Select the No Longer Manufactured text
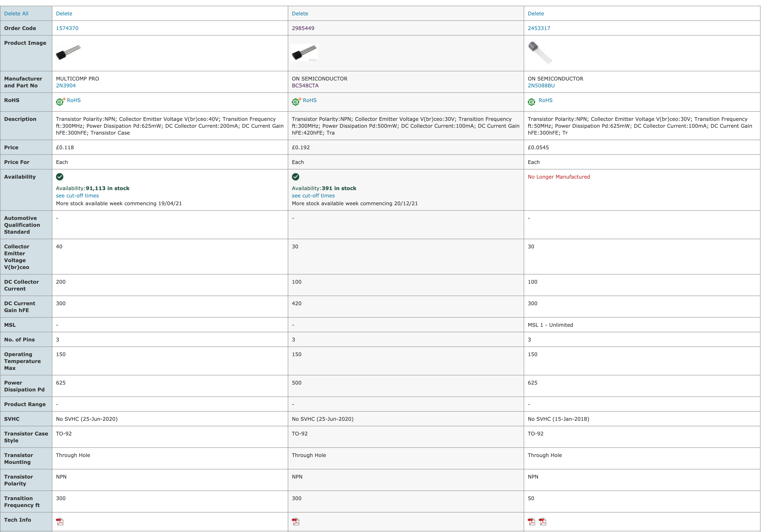 coord(559,177)
